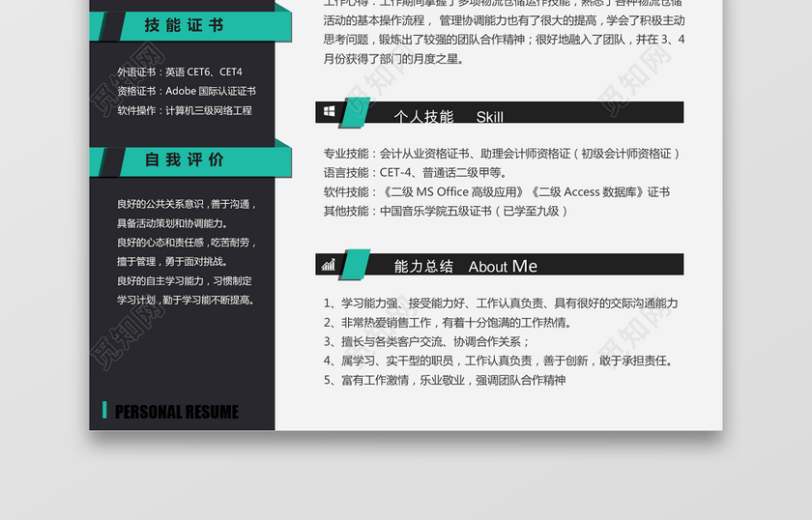
Task: Click the line 良好的自主学习能力，习惯制定
Action: [185, 280]
